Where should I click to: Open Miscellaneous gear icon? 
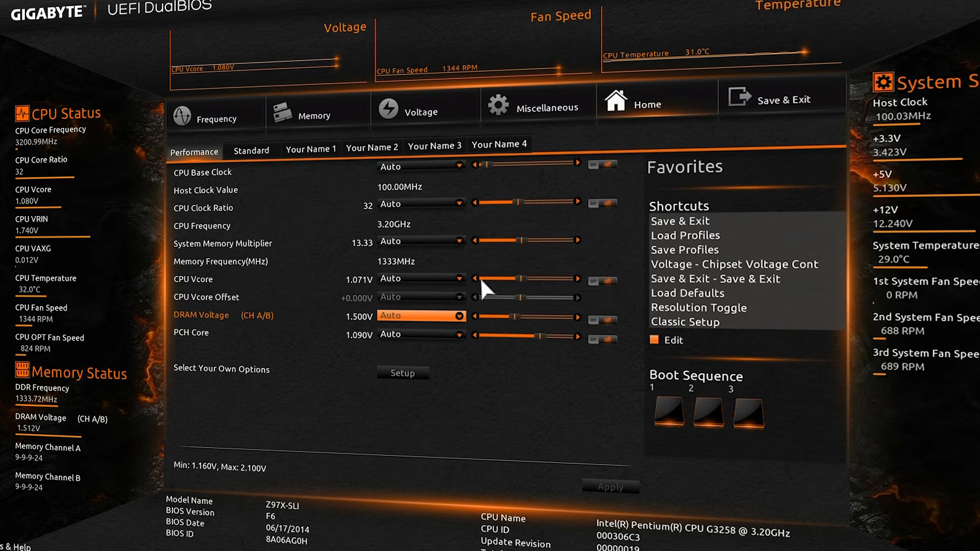(498, 104)
